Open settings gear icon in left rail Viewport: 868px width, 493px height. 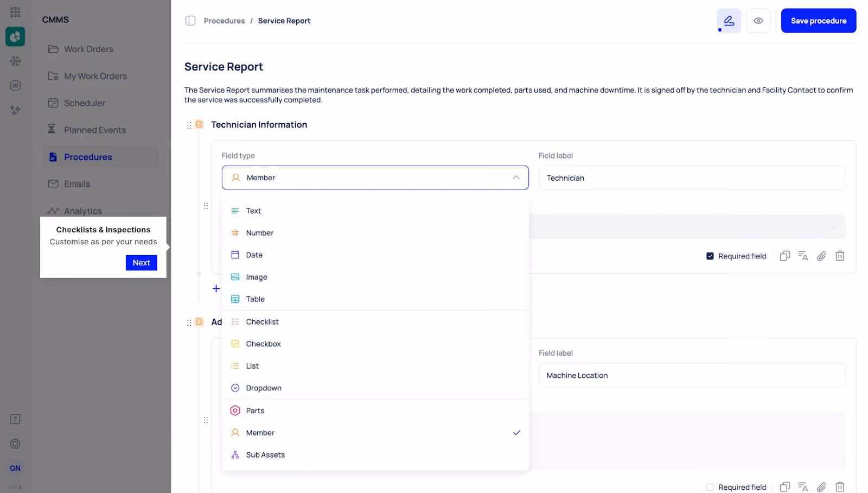[15, 444]
